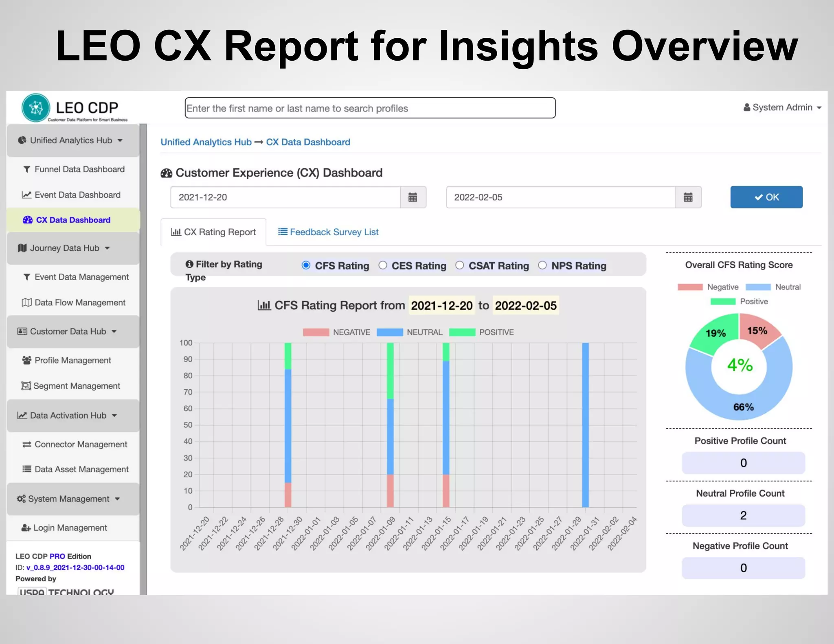Click the version ID v_0.8.9 link

tap(76, 567)
